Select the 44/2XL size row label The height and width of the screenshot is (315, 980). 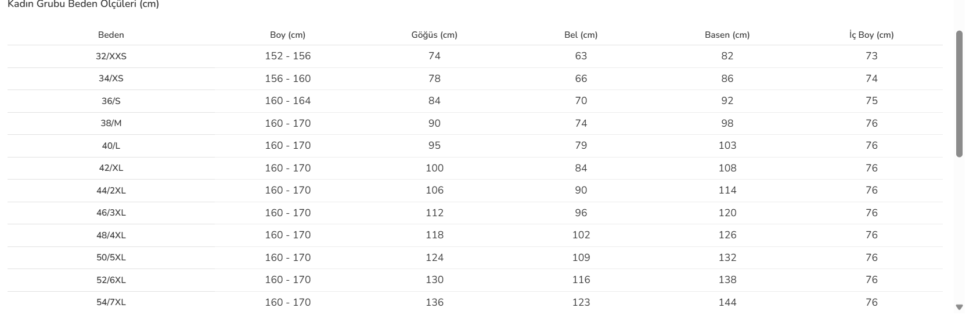click(111, 191)
